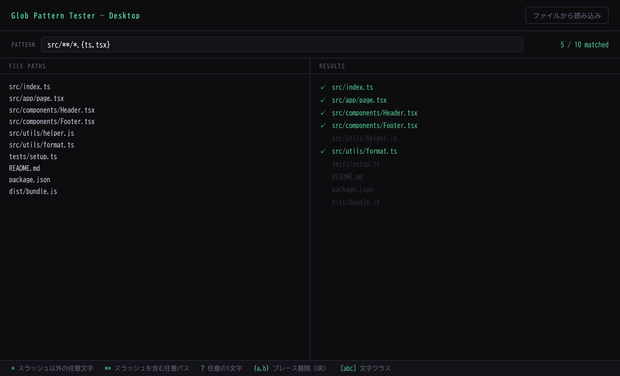620x376 pixels.
Task: Click the '**' スラッシュを含む任意パス hint
Action: [147, 368]
